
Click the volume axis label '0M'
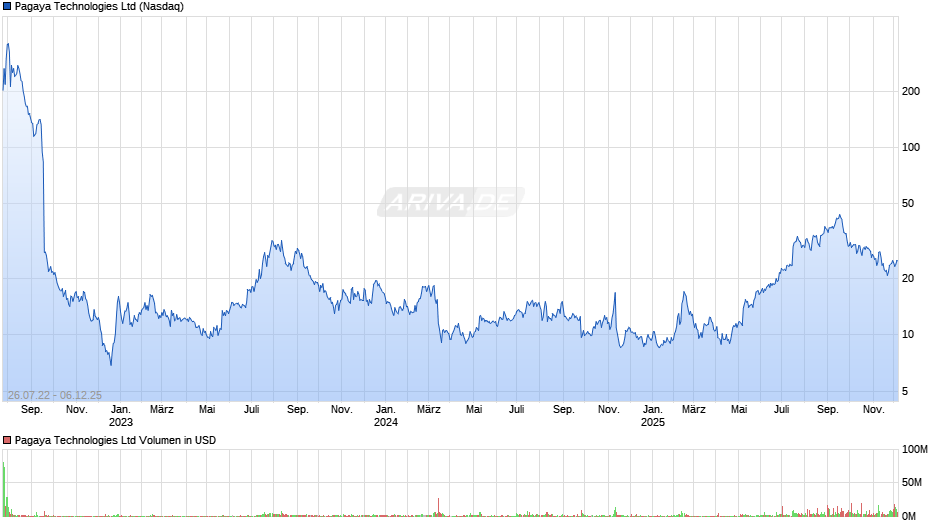pos(909,516)
